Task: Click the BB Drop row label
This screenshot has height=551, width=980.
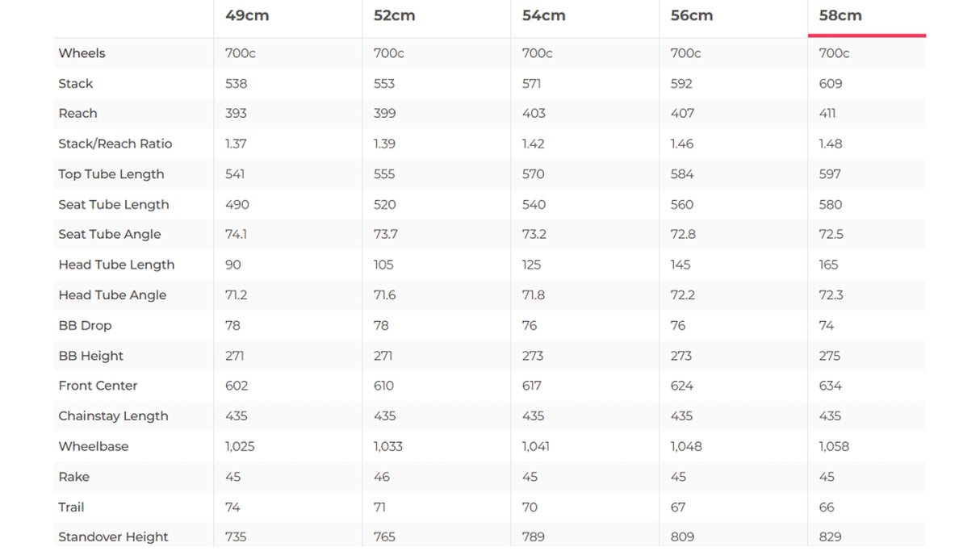Action: (85, 326)
